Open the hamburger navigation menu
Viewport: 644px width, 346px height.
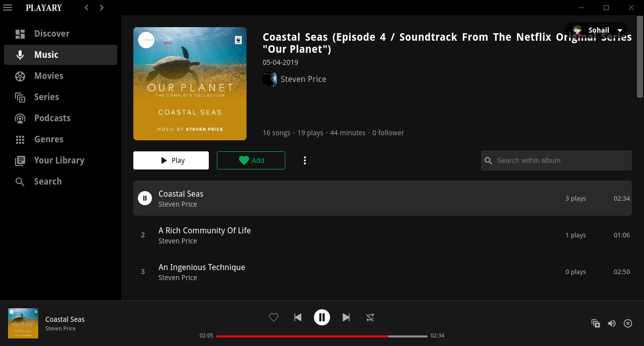click(x=8, y=8)
